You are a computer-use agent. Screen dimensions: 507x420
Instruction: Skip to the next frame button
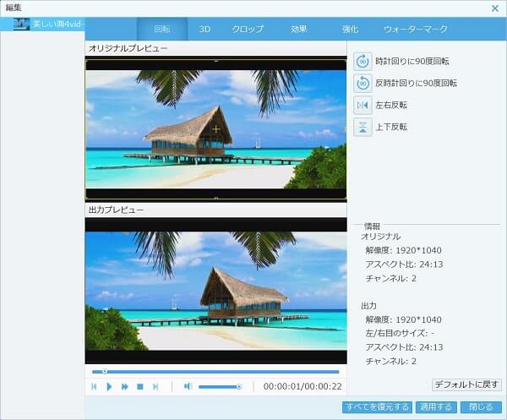155,386
